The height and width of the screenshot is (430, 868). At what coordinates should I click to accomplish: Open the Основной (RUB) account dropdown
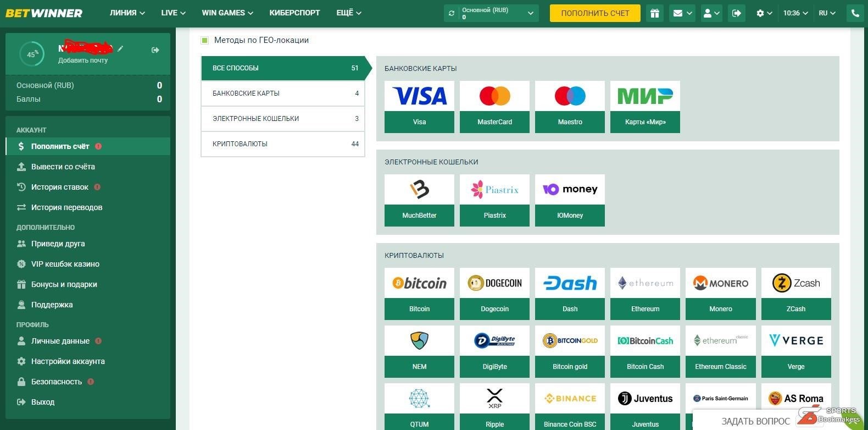point(491,13)
